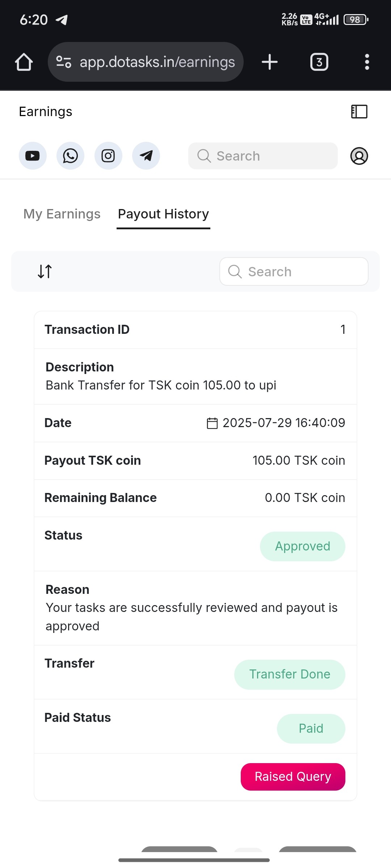The width and height of the screenshot is (391, 868).
Task: Tap the Telegram icon in header
Action: coord(146,156)
